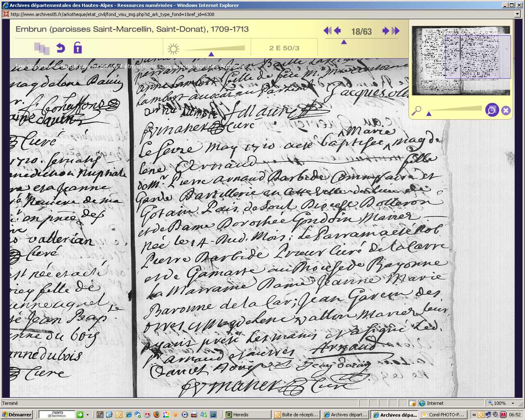Close the navigator thumbnail panel
525x420 pixels.
coord(506,110)
